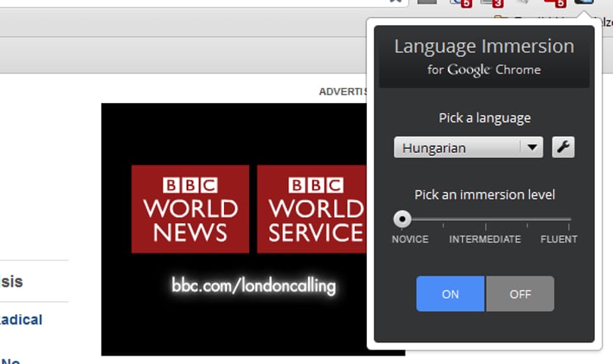Click the 'Pick an immersion level' label
The width and height of the screenshot is (613, 364).
tap(485, 194)
